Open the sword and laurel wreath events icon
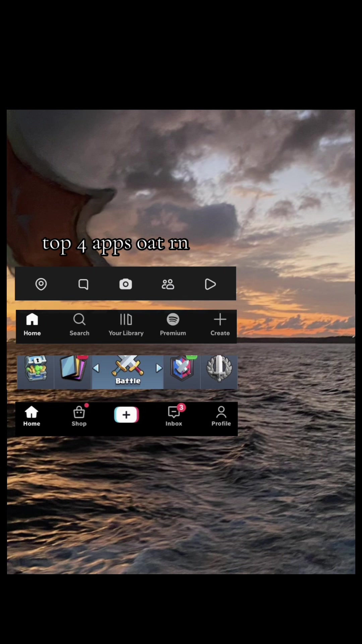This screenshot has height=644, width=362. coord(219,368)
